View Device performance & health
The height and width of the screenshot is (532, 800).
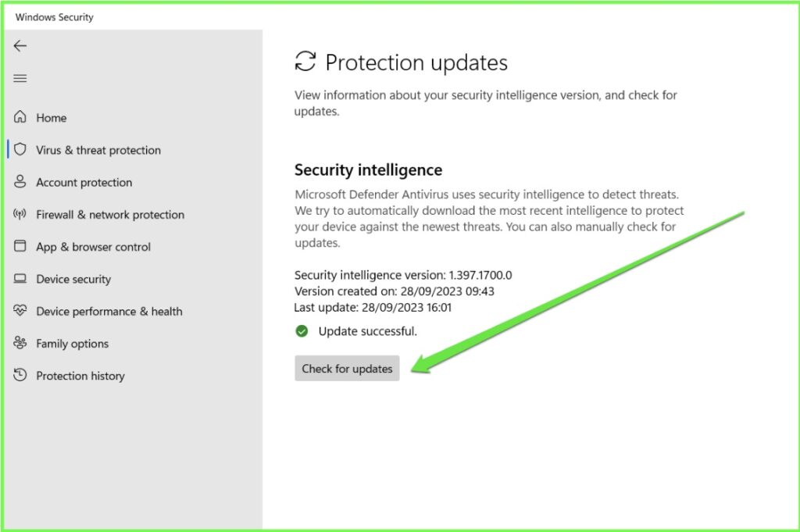click(x=109, y=311)
